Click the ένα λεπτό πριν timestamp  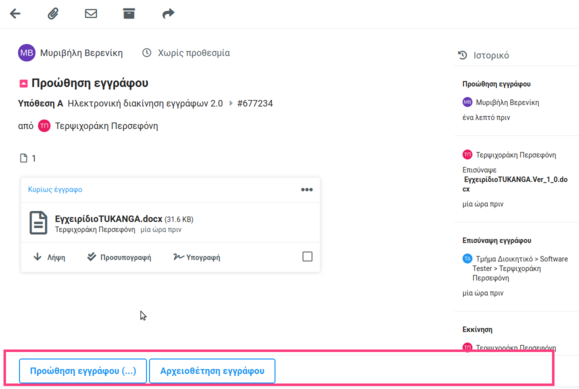point(486,117)
